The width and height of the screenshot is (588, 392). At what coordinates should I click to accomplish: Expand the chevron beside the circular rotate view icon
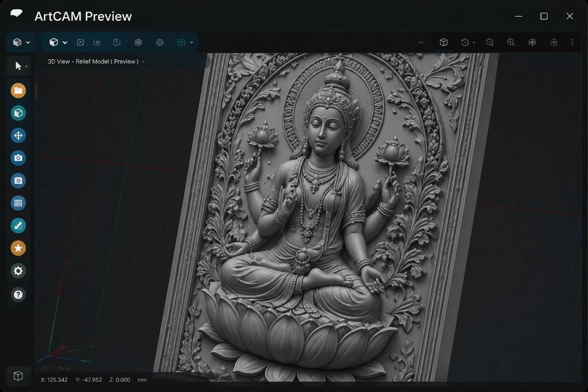474,43
